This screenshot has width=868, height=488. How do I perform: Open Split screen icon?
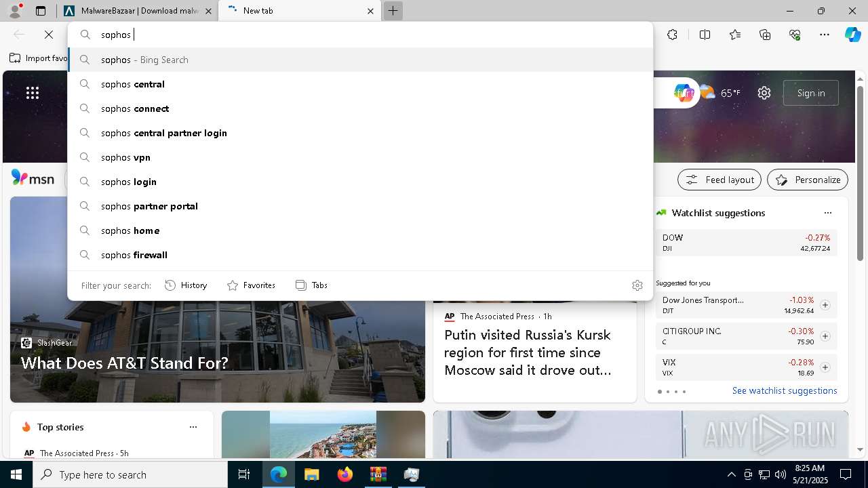(705, 35)
